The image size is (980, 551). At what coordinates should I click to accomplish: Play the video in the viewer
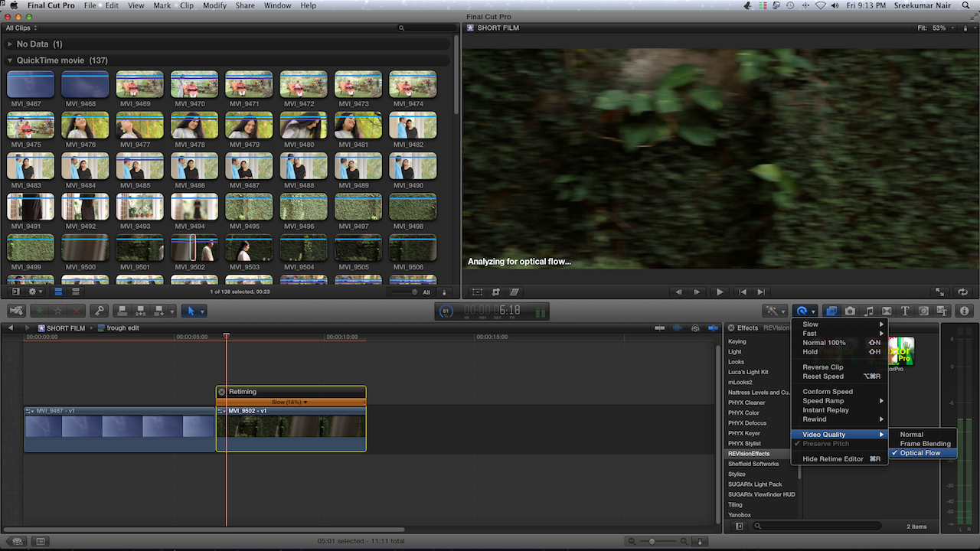point(719,292)
